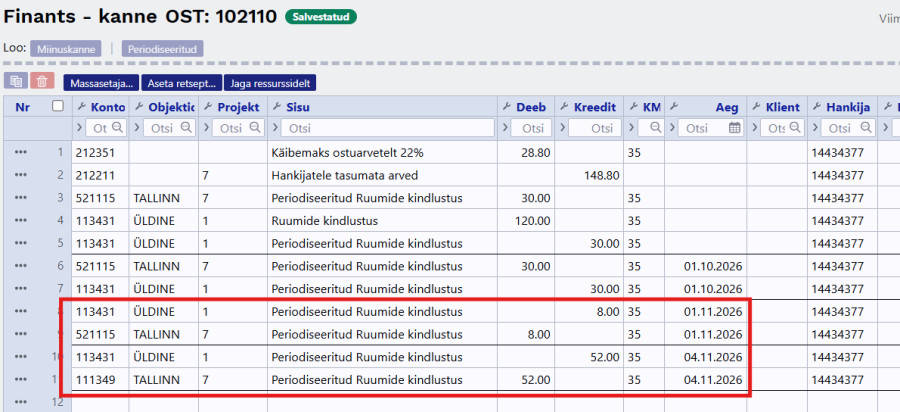Open wrench settings for KM column
This screenshot has width=900, height=412.
(633, 107)
